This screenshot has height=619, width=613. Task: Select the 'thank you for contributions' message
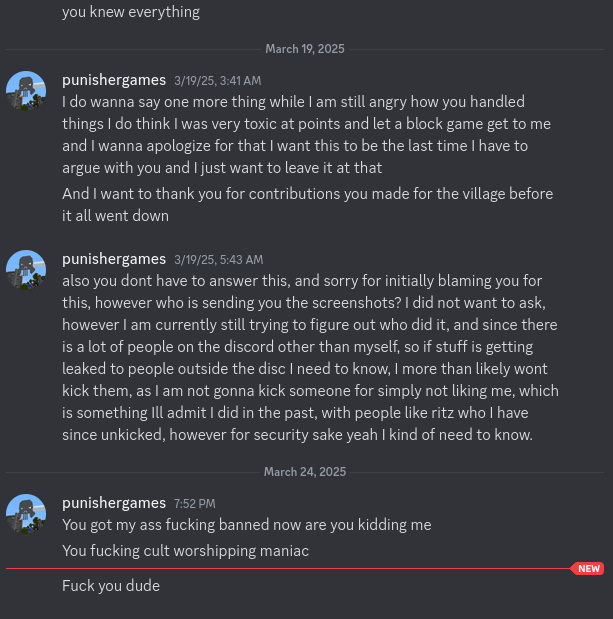point(307,205)
